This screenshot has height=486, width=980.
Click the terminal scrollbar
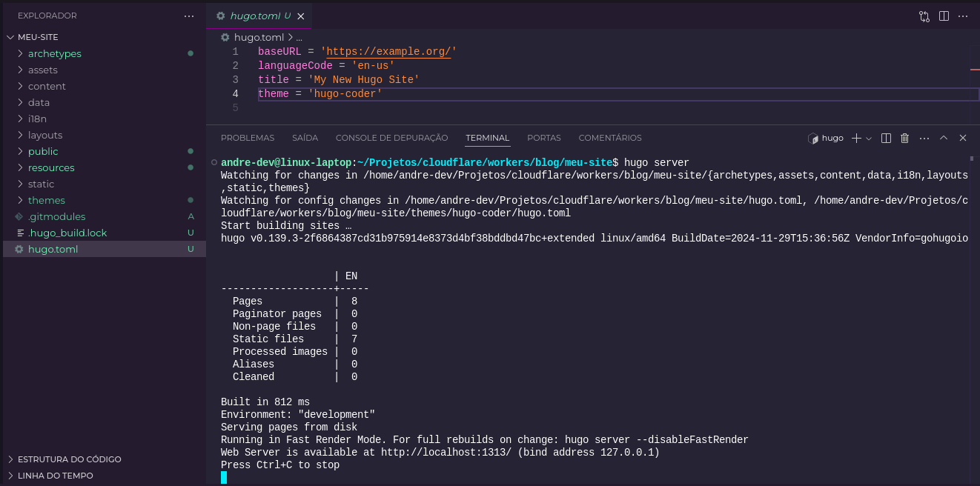pyautogui.click(x=971, y=296)
